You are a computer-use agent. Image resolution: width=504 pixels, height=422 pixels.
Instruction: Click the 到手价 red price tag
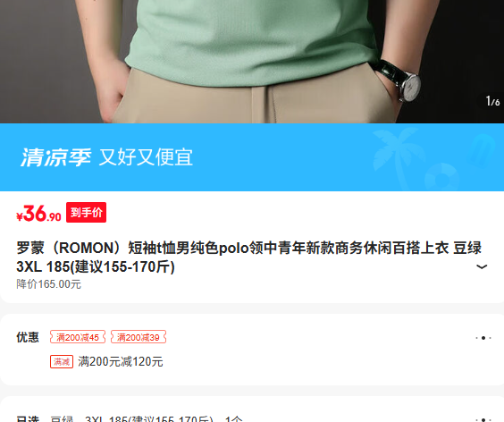(x=86, y=212)
